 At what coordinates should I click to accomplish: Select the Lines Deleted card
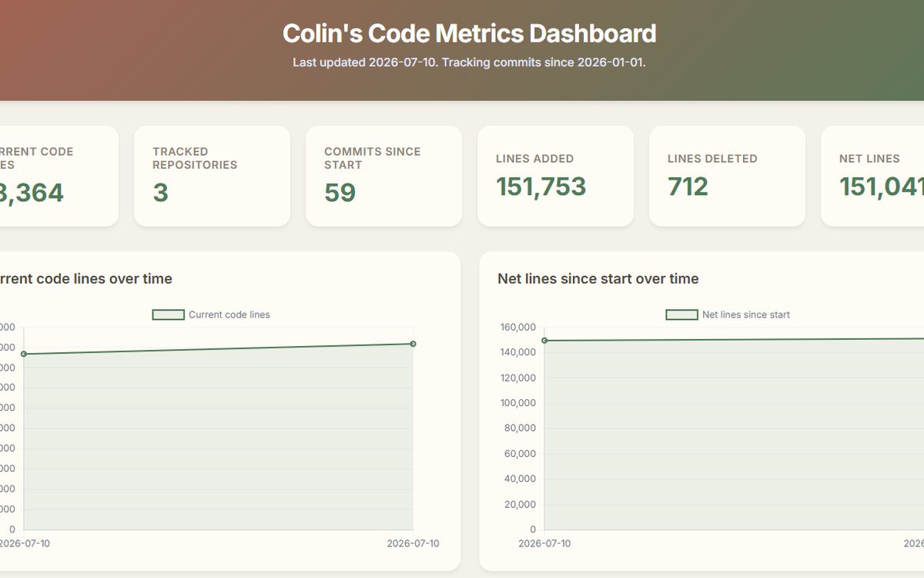tap(728, 176)
